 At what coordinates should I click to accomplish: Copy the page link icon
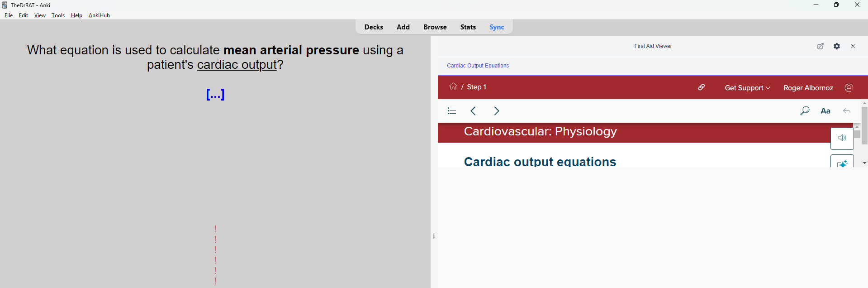tap(702, 87)
